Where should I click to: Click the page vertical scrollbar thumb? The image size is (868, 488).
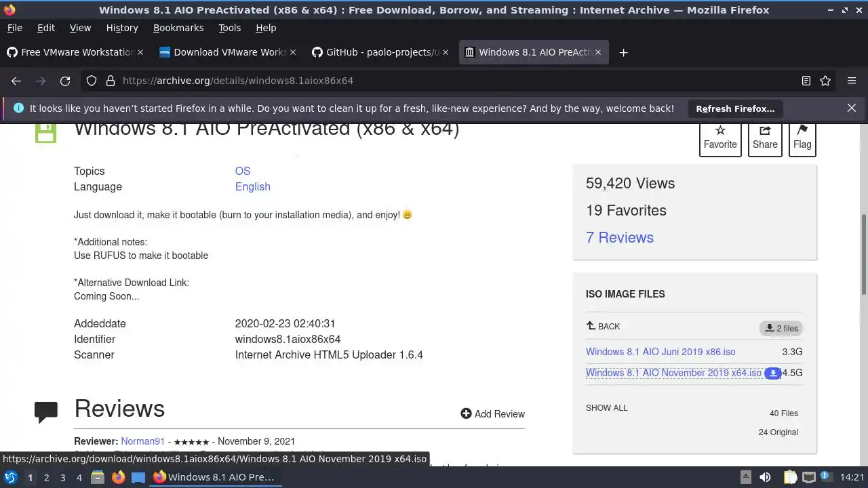click(863, 254)
